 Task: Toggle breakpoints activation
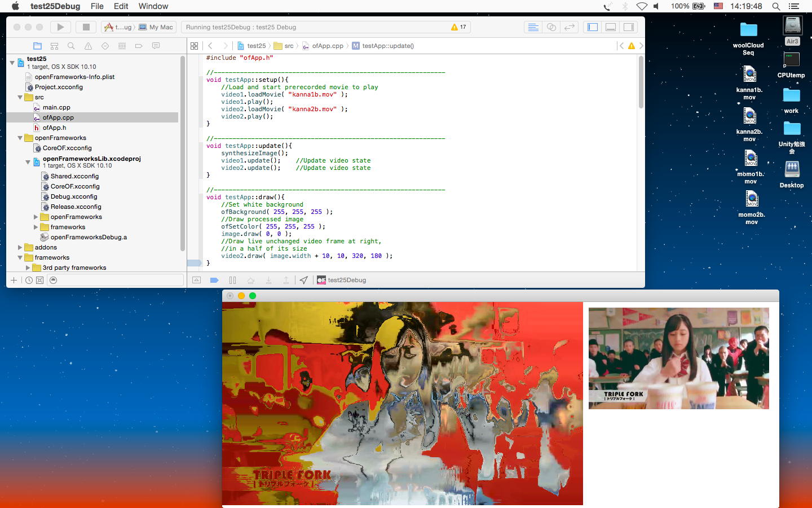[214, 280]
